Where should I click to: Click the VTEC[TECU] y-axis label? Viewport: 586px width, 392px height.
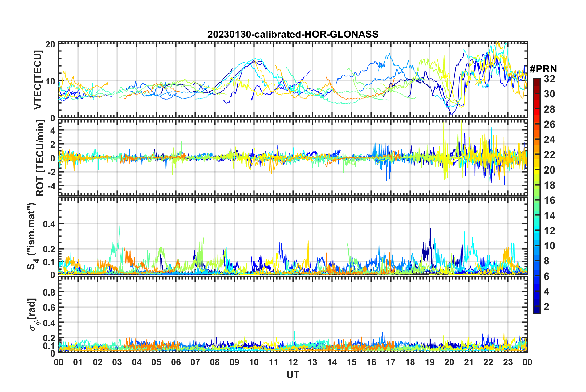(x=38, y=80)
